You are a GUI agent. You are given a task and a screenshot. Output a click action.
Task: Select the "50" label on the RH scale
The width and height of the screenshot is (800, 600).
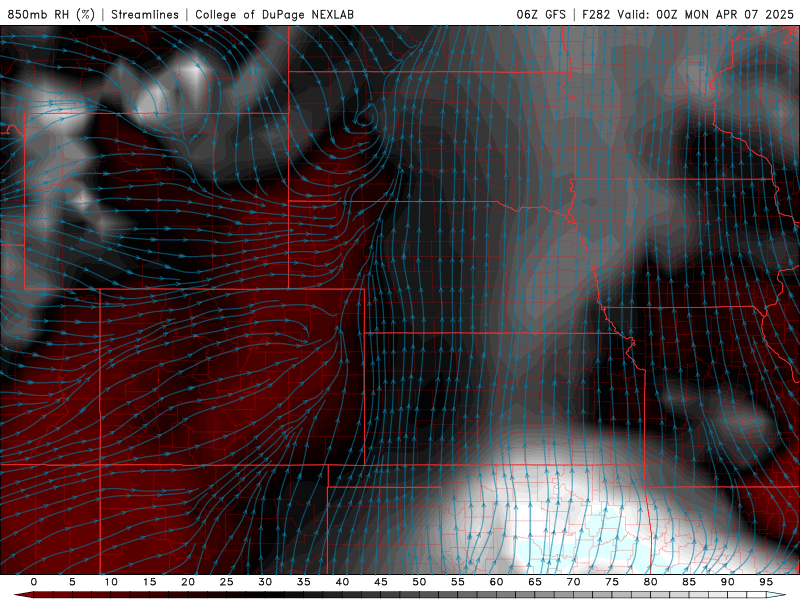pyautogui.click(x=419, y=582)
